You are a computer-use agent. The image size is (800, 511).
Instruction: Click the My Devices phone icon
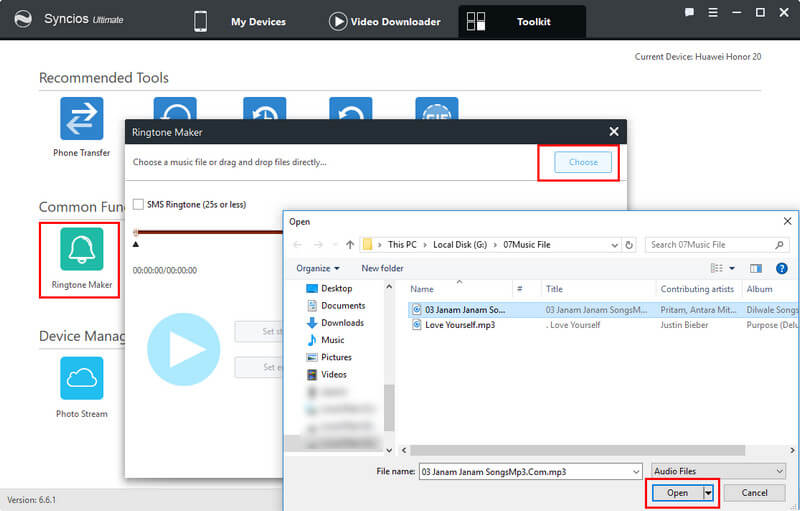[x=201, y=21]
